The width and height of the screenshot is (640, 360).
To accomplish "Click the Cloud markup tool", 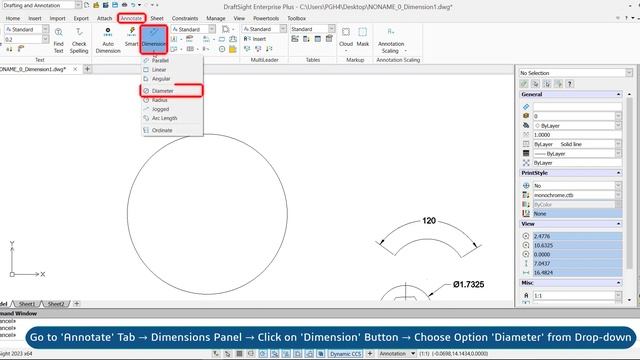I will pyautogui.click(x=346, y=38).
